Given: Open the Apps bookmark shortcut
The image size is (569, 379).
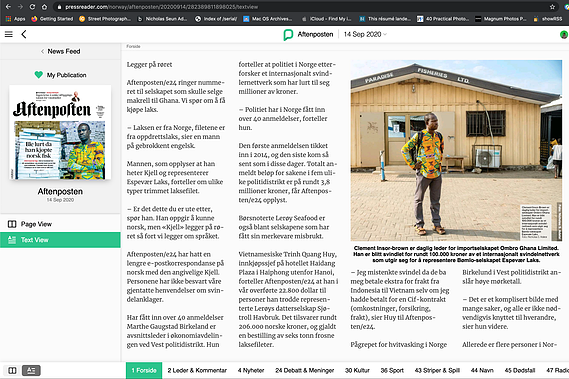Looking at the screenshot, I should (15, 19).
